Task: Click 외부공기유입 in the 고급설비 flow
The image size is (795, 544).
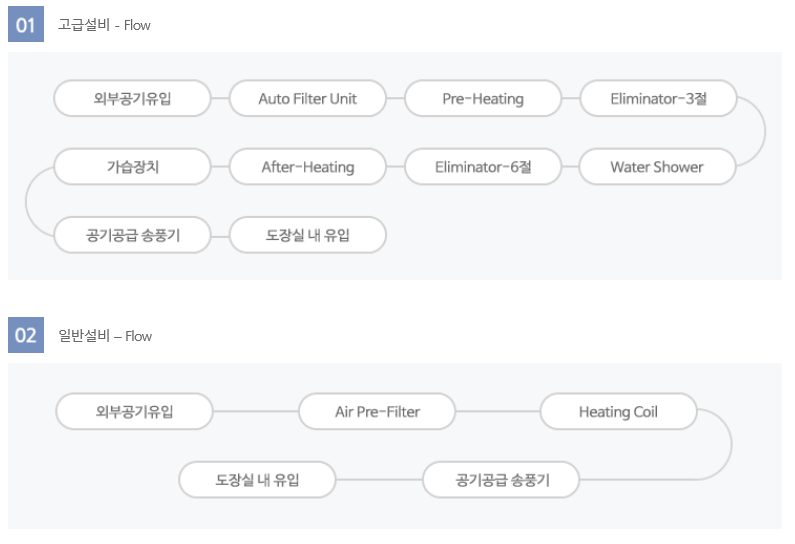Action: [132, 98]
